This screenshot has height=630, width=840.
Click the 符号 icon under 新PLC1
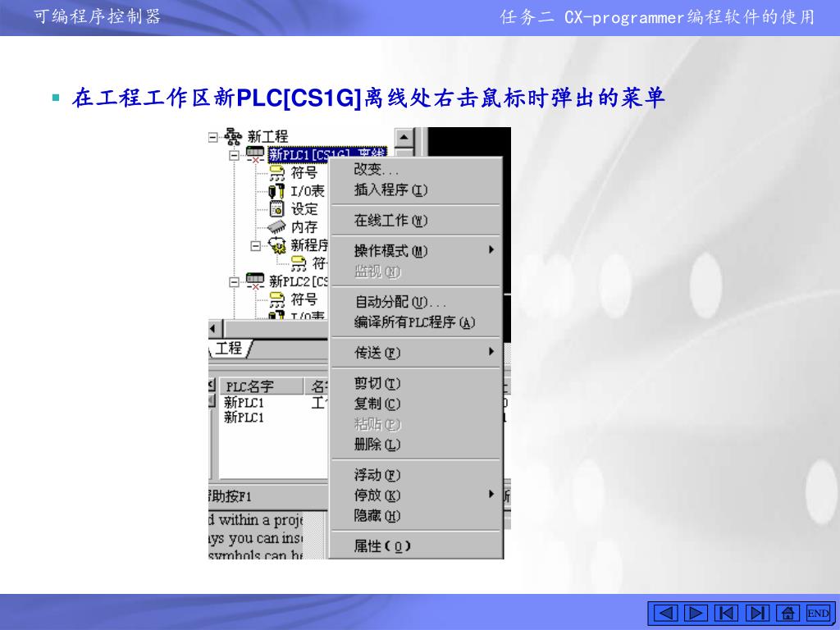tap(277, 173)
